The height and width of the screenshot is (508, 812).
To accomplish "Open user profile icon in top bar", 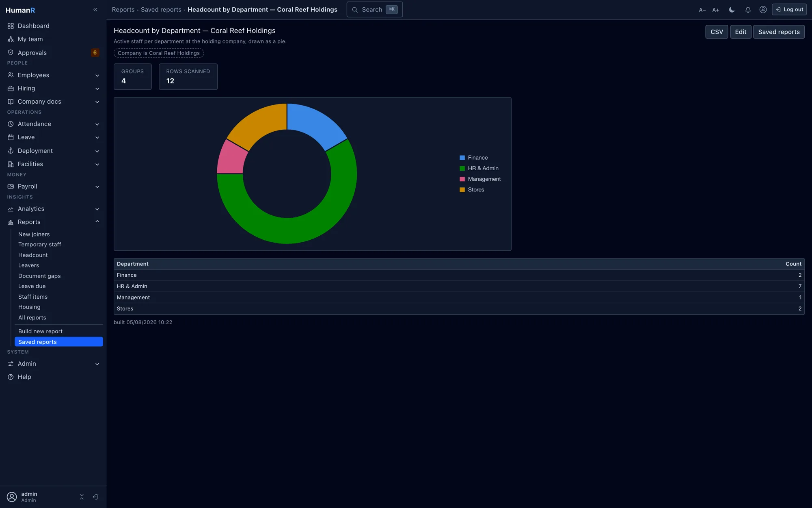I will (763, 10).
